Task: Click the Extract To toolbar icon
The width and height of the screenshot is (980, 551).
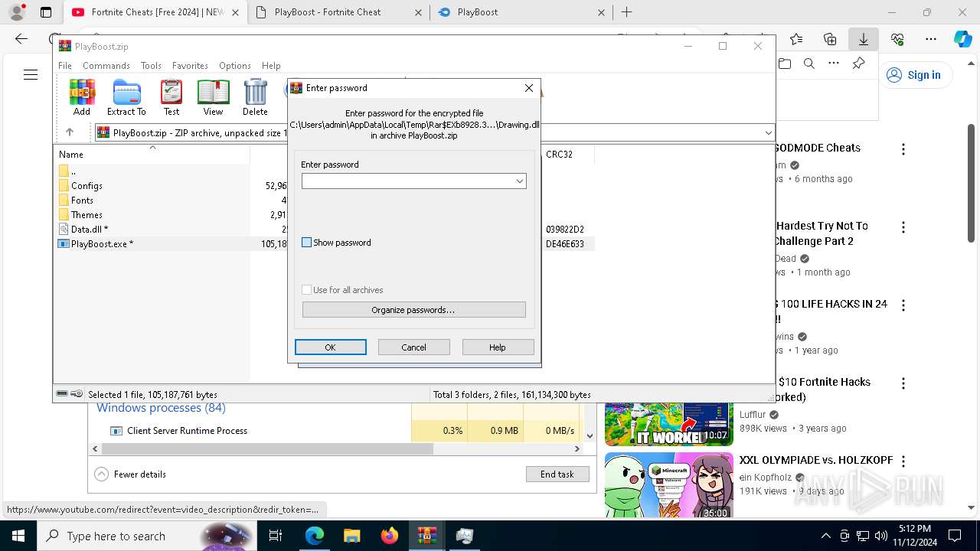Action: point(126,97)
